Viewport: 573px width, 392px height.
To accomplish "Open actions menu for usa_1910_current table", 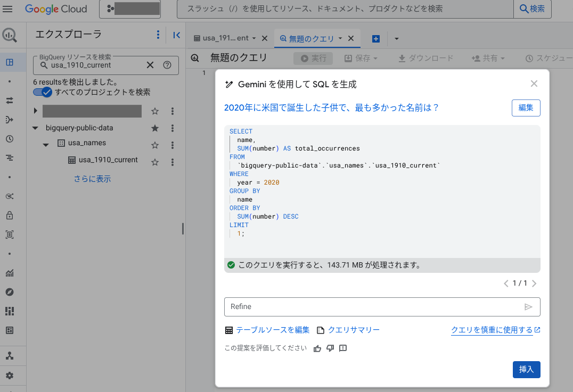I will point(173,162).
